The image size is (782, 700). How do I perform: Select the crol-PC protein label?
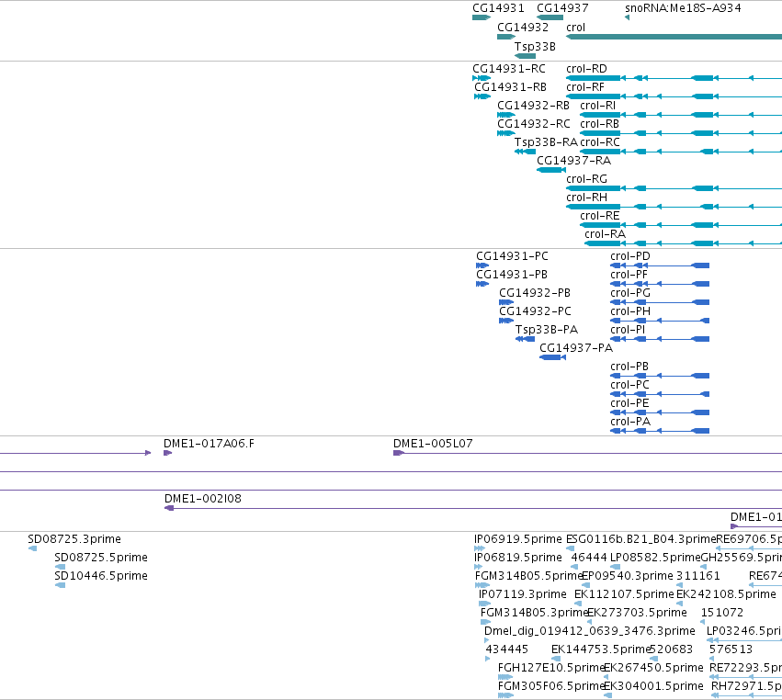tap(629, 384)
